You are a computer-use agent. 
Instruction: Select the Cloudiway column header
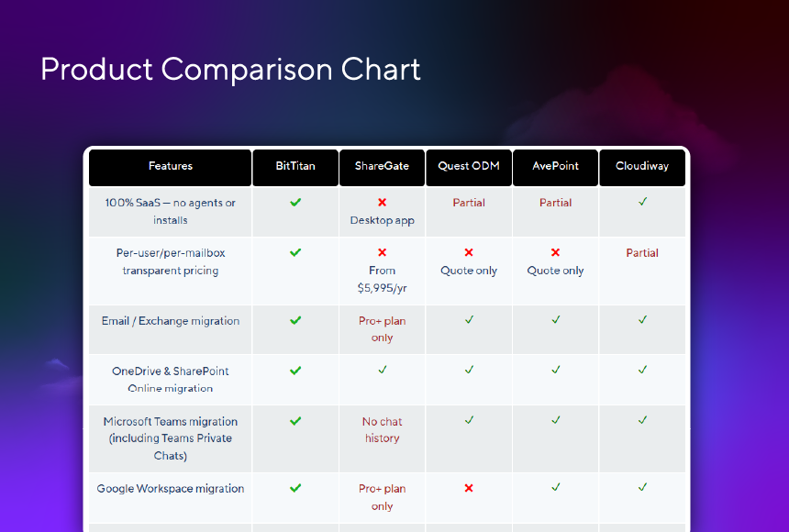point(642,168)
